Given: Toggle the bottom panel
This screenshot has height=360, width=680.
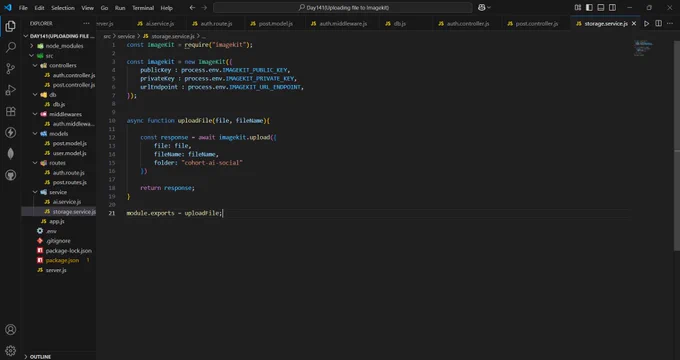Looking at the screenshot, I should point(601,7).
